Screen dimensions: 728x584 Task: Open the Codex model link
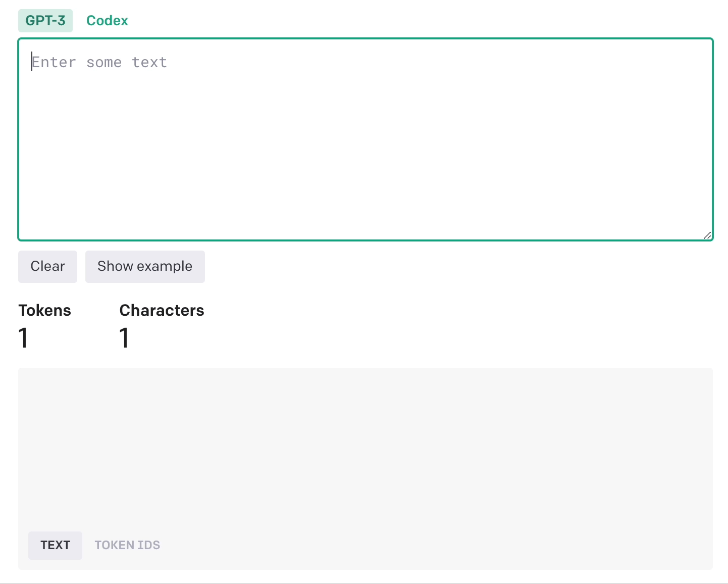[x=107, y=21]
